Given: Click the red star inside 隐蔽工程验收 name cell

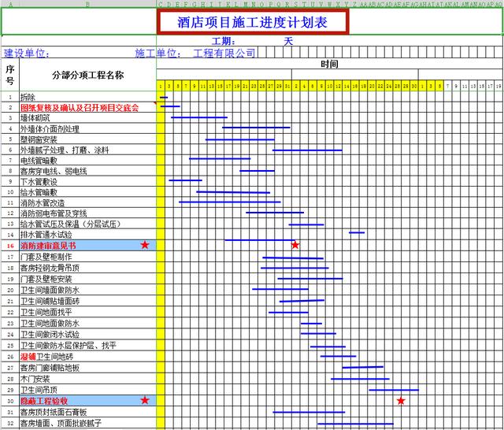Looking at the screenshot, I should pyautogui.click(x=145, y=400).
